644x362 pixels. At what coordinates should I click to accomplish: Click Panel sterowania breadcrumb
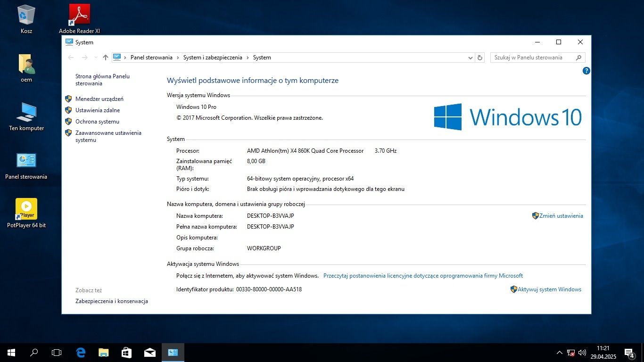[x=151, y=58]
